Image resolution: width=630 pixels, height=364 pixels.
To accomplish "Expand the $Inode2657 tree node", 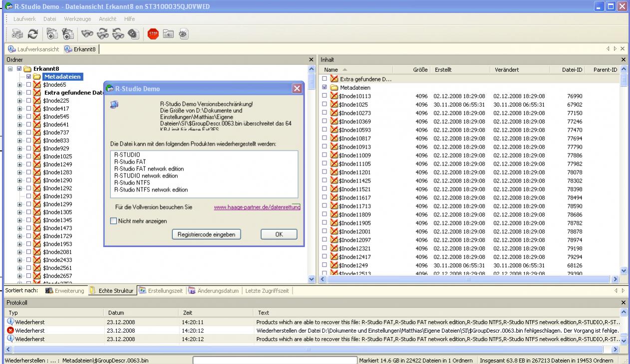I will pyautogui.click(x=20, y=276).
